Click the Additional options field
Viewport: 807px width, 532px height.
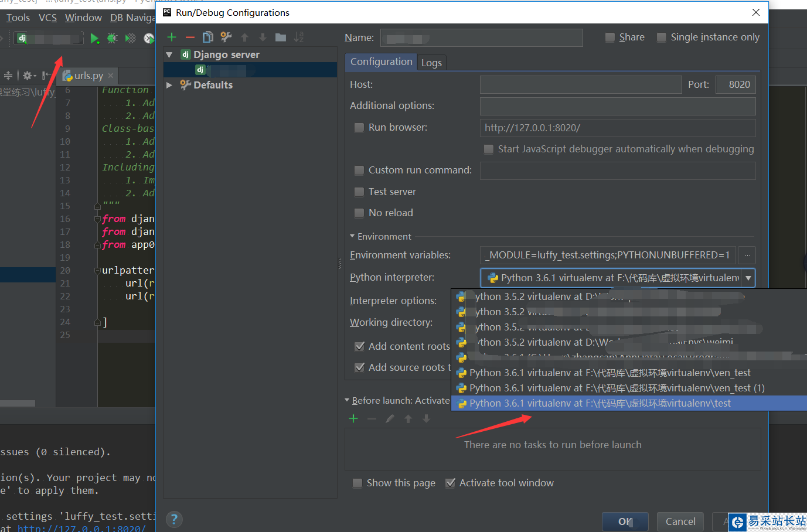[x=618, y=106]
